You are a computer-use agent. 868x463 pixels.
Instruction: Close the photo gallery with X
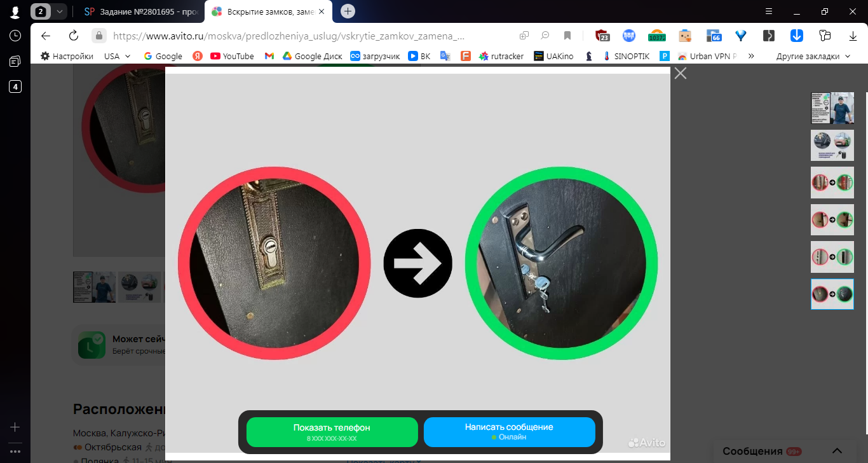(x=681, y=73)
